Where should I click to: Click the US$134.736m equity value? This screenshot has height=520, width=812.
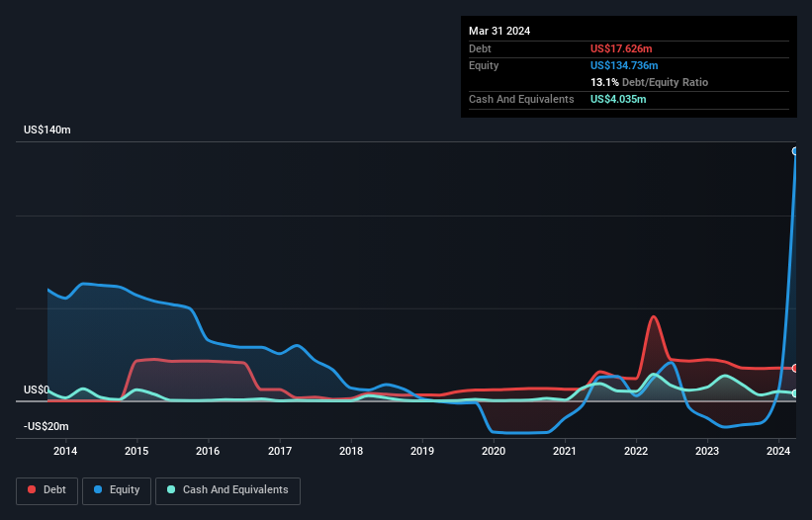(624, 65)
